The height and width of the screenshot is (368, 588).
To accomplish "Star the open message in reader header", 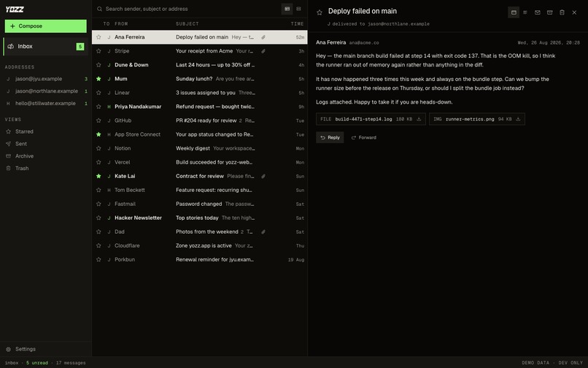I will 320,12.
